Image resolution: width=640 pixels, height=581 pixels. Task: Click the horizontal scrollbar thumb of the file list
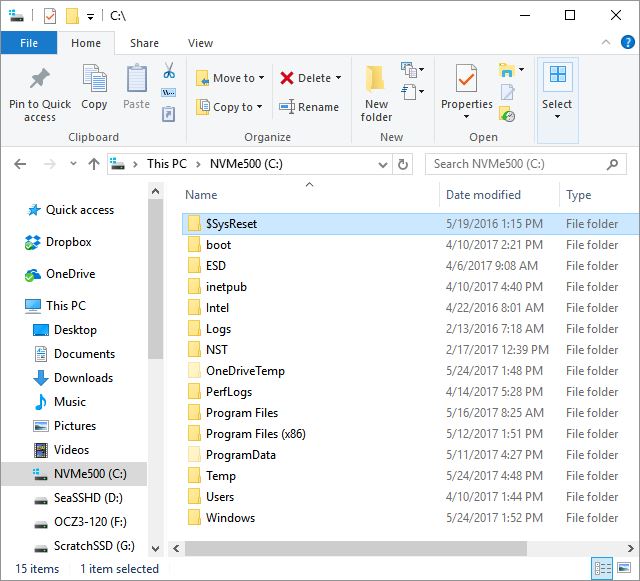pyautogui.click(x=356, y=548)
